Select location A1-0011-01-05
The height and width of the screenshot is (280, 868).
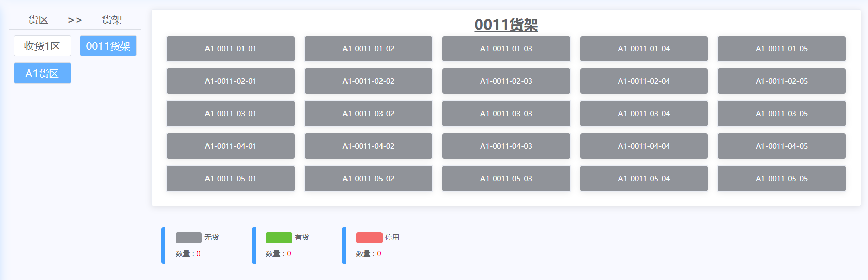coord(781,49)
